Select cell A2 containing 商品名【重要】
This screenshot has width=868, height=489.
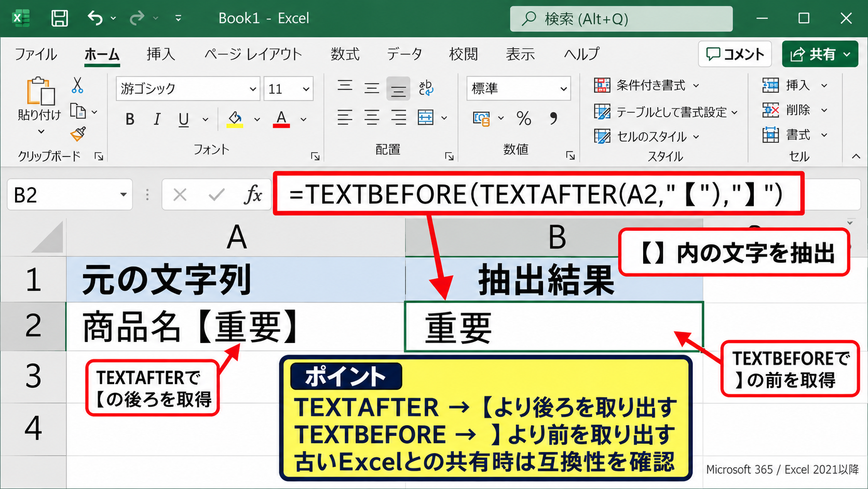pyautogui.click(x=236, y=327)
